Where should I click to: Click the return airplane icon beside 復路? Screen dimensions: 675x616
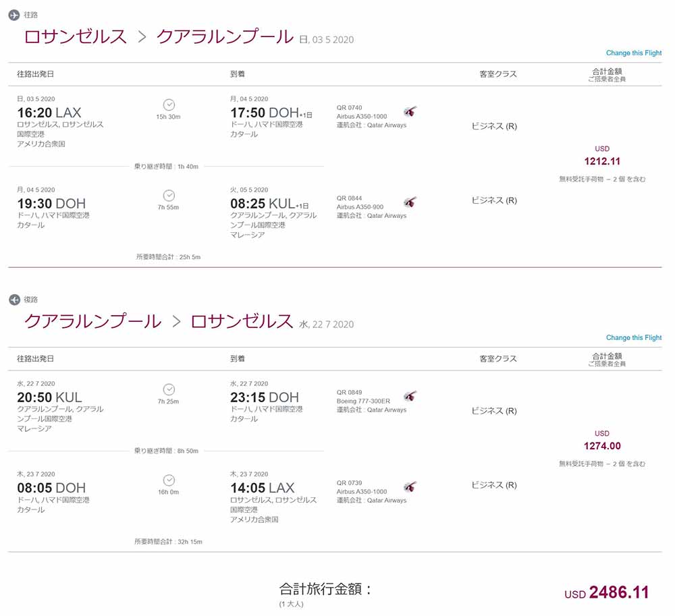tap(14, 299)
